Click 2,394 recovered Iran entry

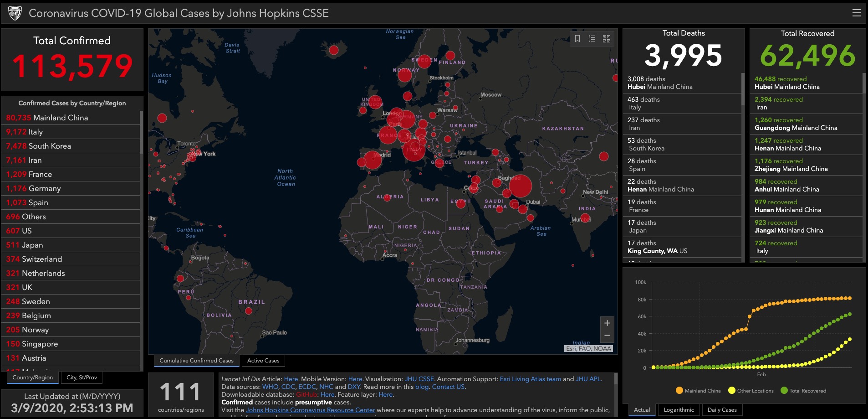pos(806,103)
